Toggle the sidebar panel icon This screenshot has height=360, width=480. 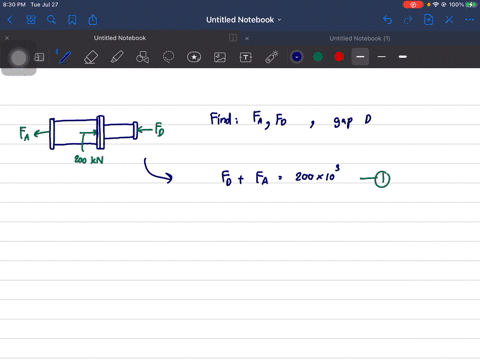(39, 57)
